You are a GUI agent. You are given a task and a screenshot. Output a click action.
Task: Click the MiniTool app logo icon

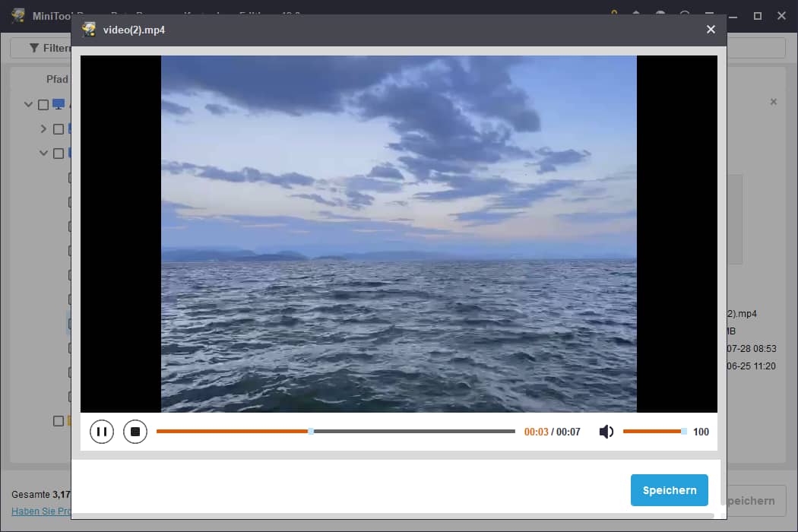point(18,16)
